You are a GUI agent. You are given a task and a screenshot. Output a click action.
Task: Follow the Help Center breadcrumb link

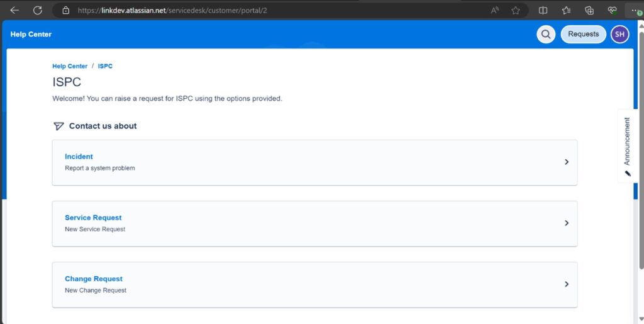click(70, 66)
